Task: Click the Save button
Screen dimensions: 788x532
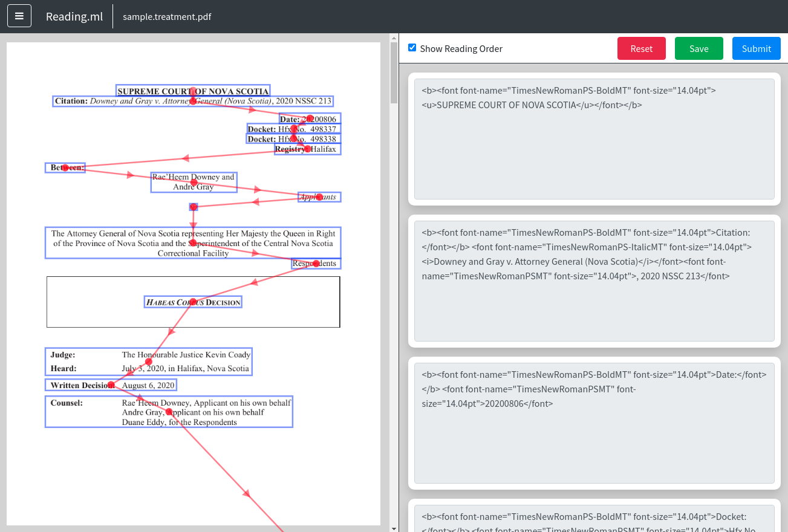Action: pyautogui.click(x=699, y=48)
